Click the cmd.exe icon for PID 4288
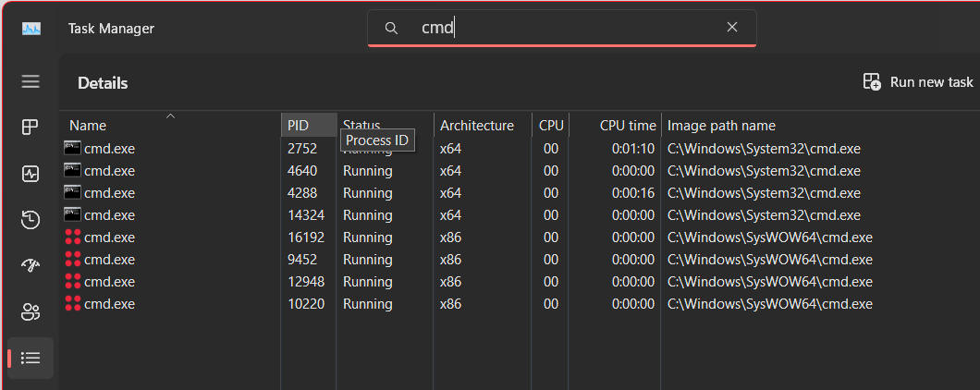Image resolution: width=980 pixels, height=390 pixels. (x=72, y=192)
